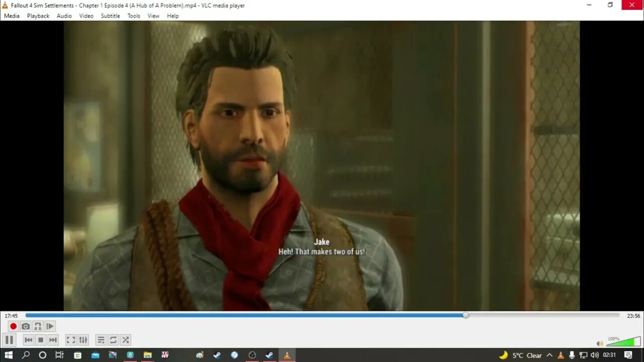Open File Explorer from the taskbar
Screen dimensions: 644x362
[x=147, y=355]
